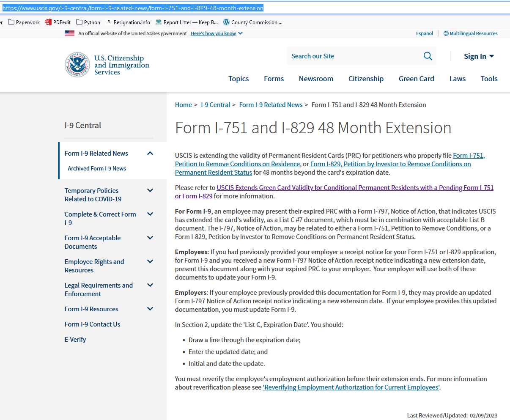510x420 pixels.
Task: Open Reverifying Employment Authorization link
Action: (351, 387)
